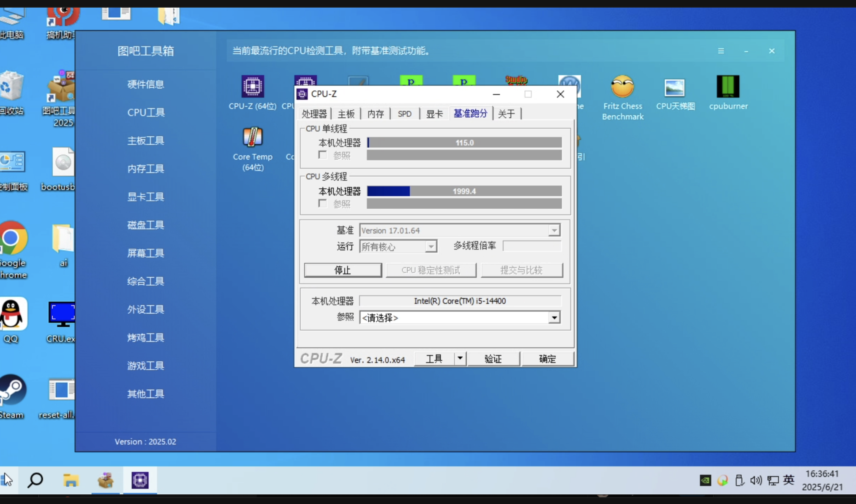Click the volume icon in system tray

755,480
